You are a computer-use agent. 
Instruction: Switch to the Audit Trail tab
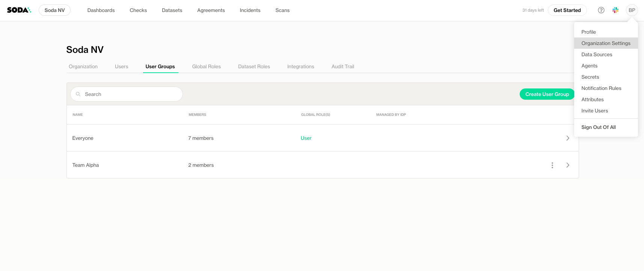coord(342,67)
